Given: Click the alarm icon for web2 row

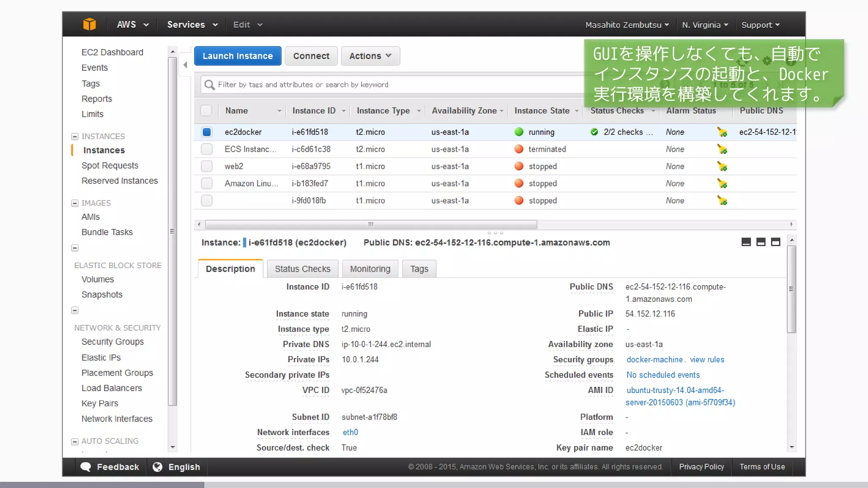Looking at the screenshot, I should [x=722, y=166].
